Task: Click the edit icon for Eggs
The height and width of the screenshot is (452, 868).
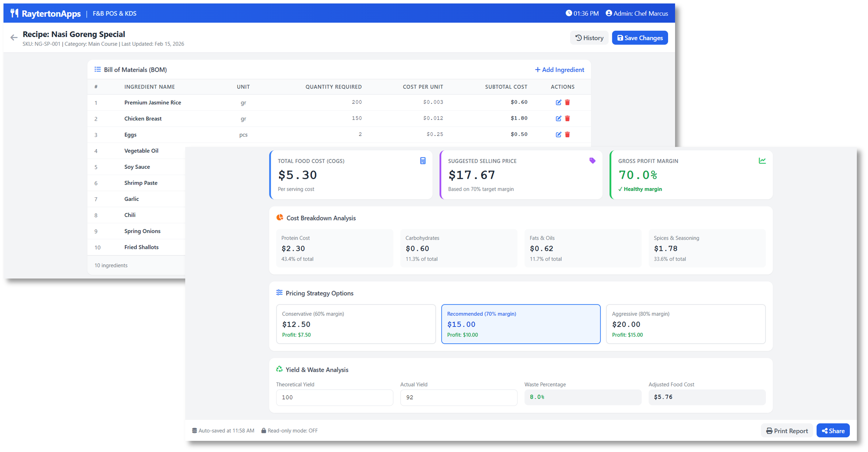Action: click(x=558, y=135)
